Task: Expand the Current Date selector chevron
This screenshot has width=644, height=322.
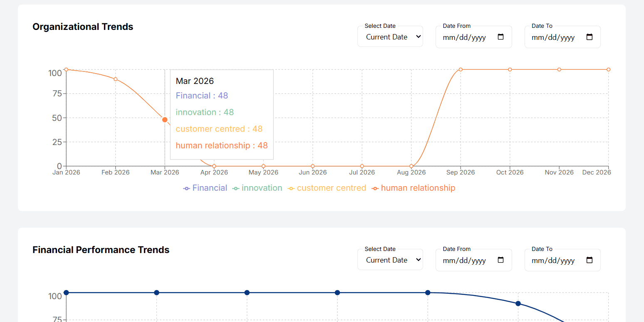Action: (417, 37)
